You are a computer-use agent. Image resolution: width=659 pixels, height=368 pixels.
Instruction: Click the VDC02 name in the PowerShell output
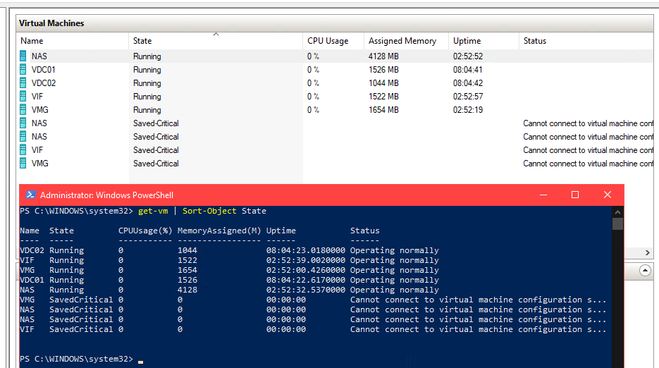32,250
